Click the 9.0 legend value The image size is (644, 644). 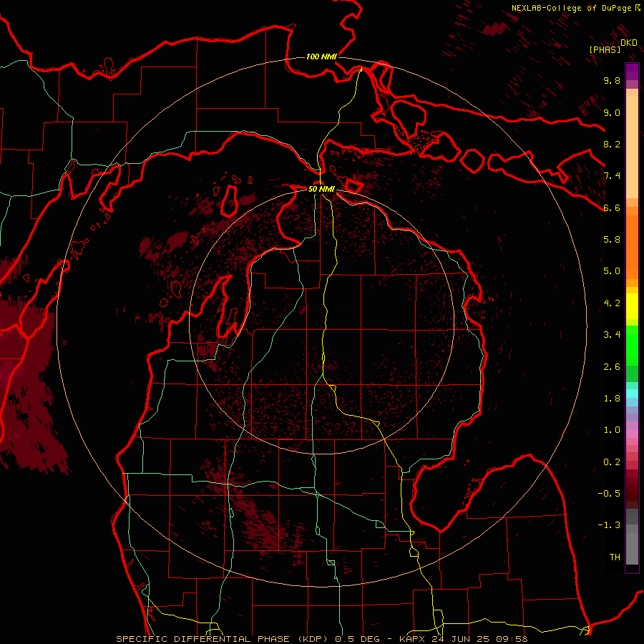click(x=612, y=112)
